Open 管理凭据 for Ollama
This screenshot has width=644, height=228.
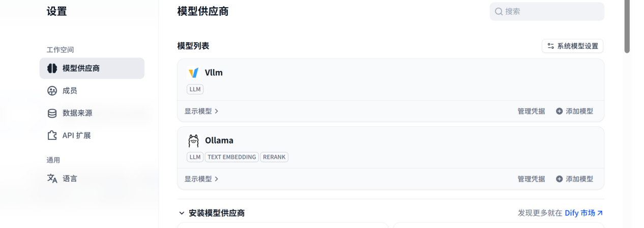[531, 179]
